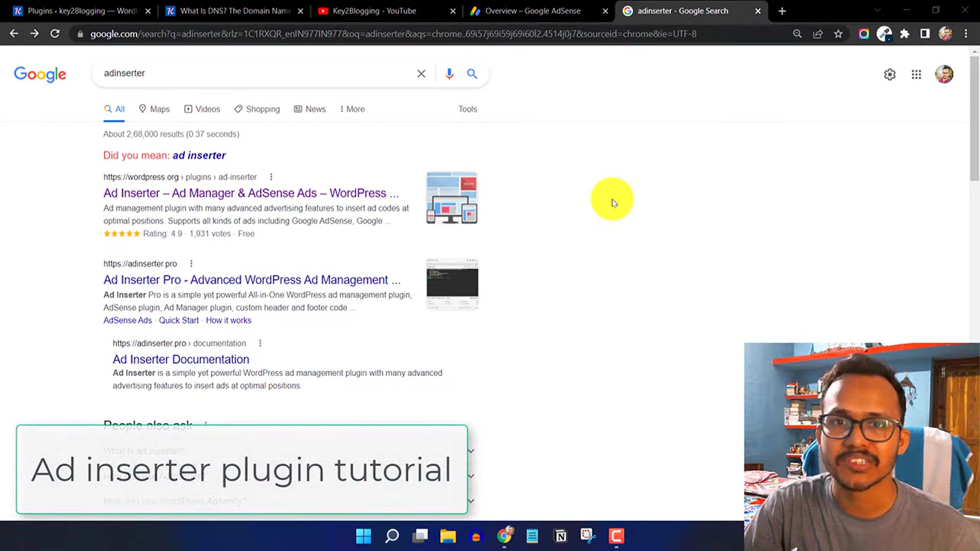The height and width of the screenshot is (551, 980).
Task: Go back with the browser back arrow
Action: click(x=14, y=34)
